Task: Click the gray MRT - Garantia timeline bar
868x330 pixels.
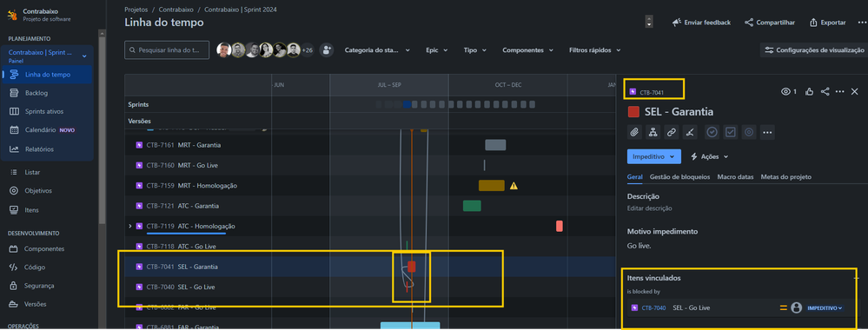Action: tap(495, 145)
